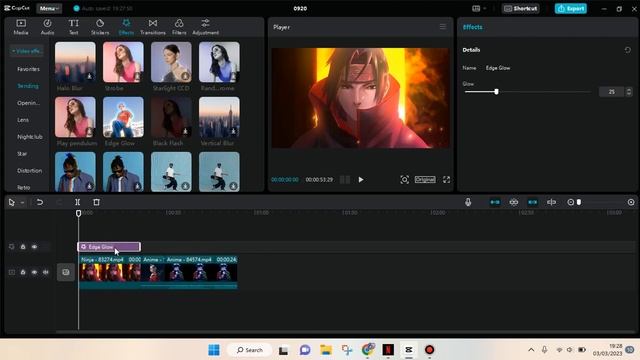
Task: Delete the selected clip
Action: (96, 202)
